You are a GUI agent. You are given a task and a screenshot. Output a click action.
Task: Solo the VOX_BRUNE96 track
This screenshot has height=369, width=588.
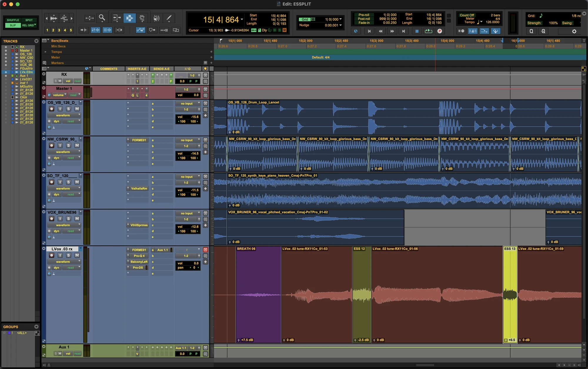(69, 219)
